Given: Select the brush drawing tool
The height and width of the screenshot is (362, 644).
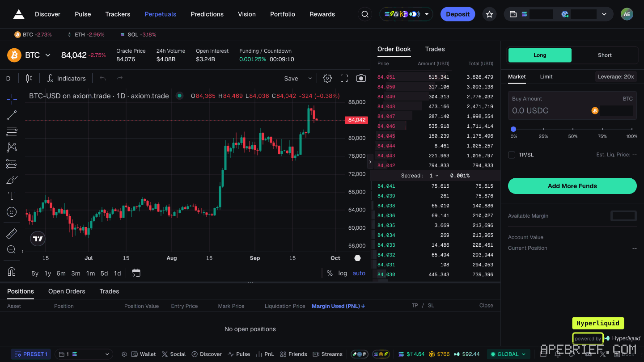Looking at the screenshot, I should [x=12, y=180].
